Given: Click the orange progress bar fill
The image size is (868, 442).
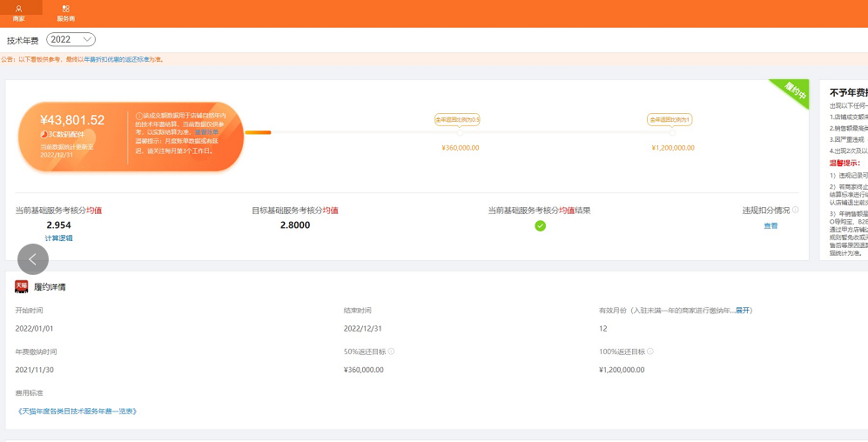Looking at the screenshot, I should [259, 132].
